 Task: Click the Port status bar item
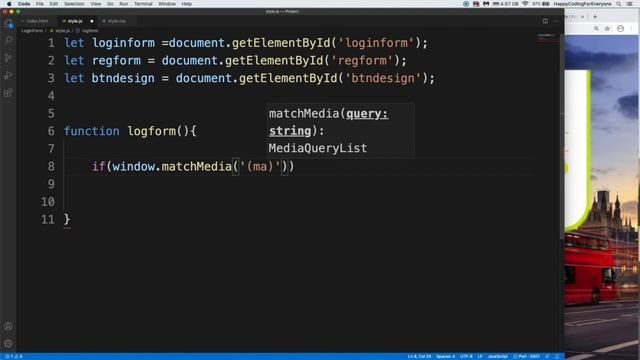[x=527, y=356]
